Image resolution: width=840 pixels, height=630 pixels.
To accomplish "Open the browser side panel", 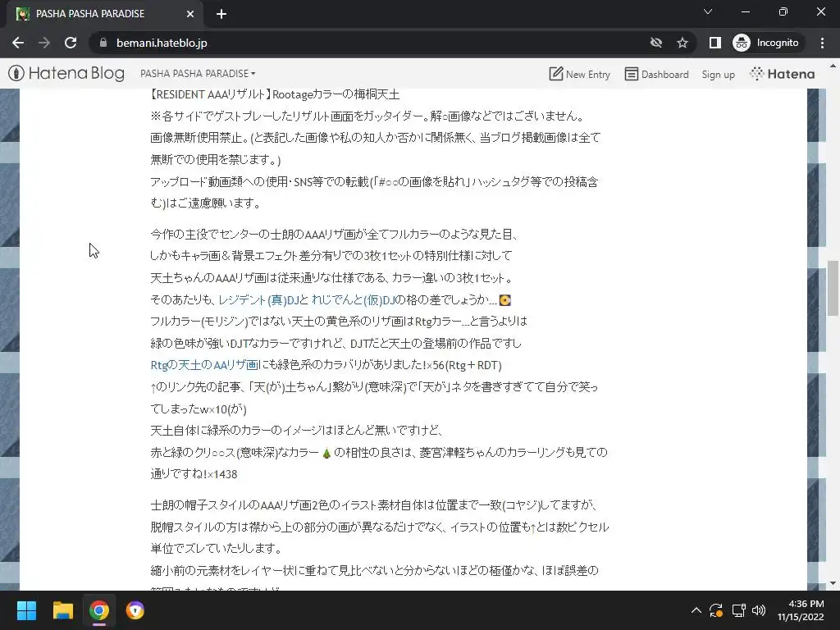I will click(714, 43).
